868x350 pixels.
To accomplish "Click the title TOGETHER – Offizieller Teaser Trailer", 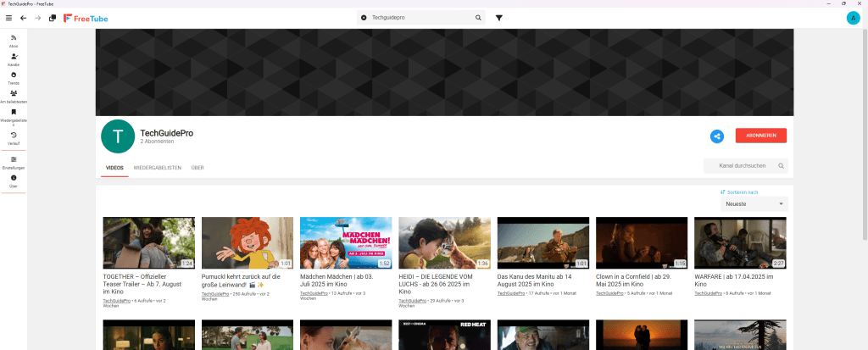I will (142, 284).
